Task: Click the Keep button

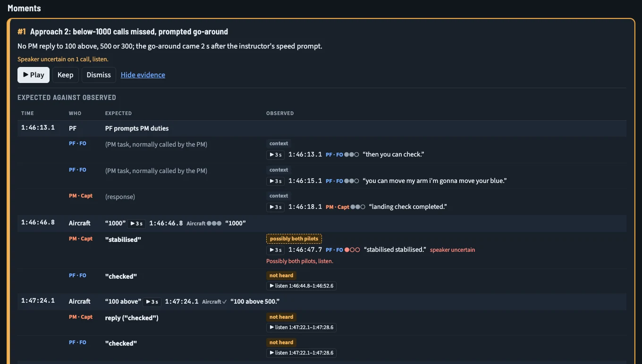Action: [x=65, y=75]
